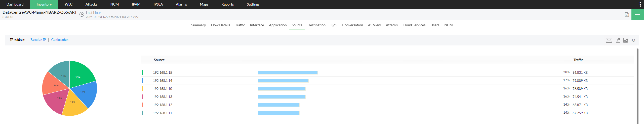The image size is (644, 124).
Task: Open the Last Hour time selector
Action: coord(93,13)
